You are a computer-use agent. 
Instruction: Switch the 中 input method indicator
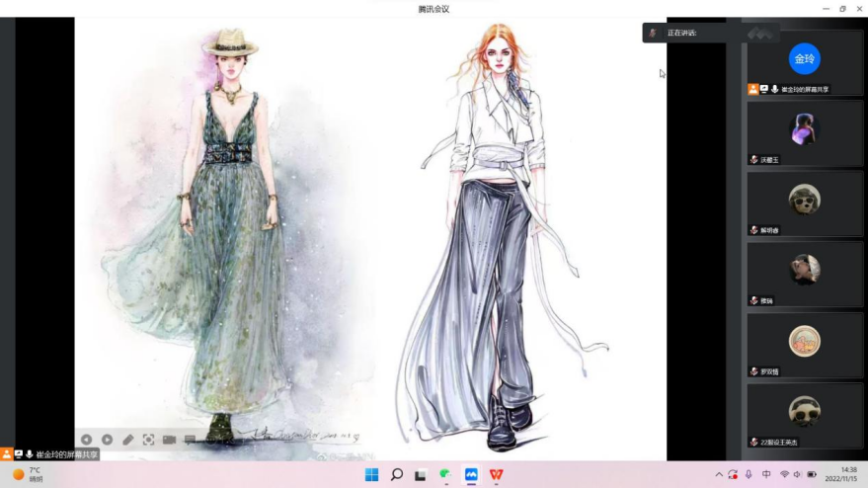coord(766,474)
